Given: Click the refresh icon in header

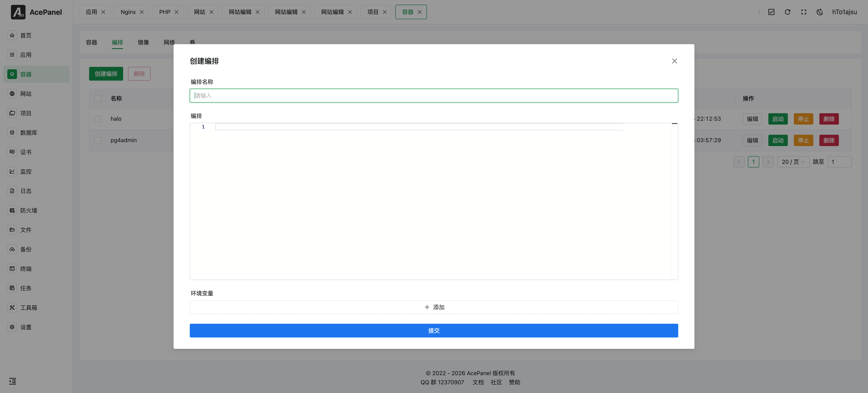Looking at the screenshot, I should click(x=787, y=12).
